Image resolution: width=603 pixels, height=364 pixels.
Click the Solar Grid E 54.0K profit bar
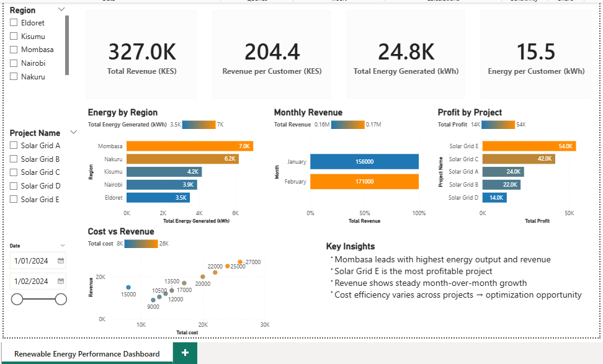pyautogui.click(x=529, y=146)
